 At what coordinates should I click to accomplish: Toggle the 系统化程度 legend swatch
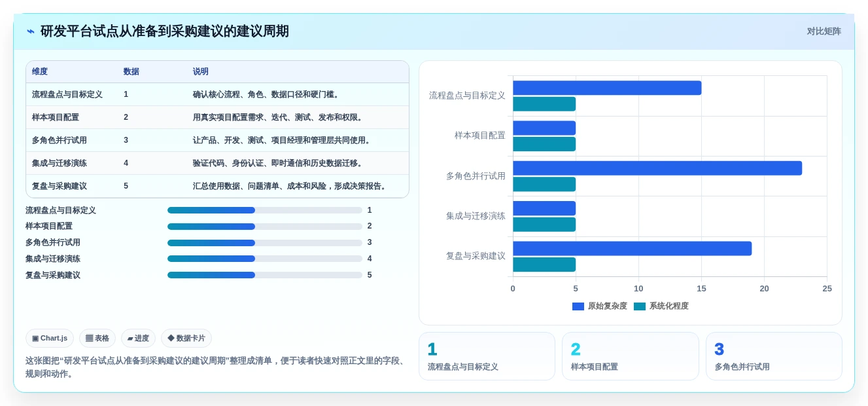(640, 306)
